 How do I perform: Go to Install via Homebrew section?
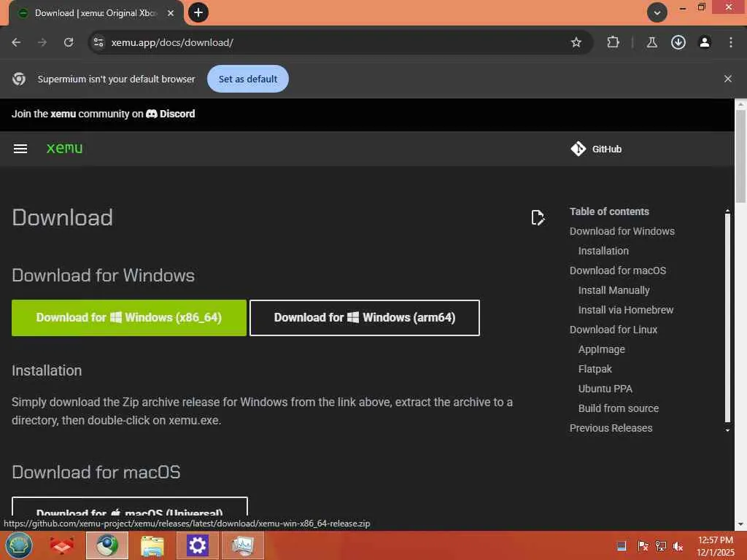625,310
